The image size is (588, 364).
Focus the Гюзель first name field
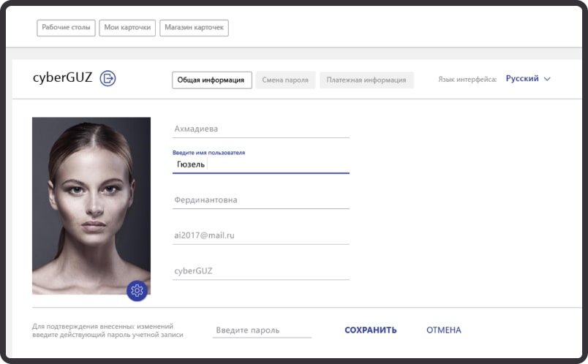point(260,164)
